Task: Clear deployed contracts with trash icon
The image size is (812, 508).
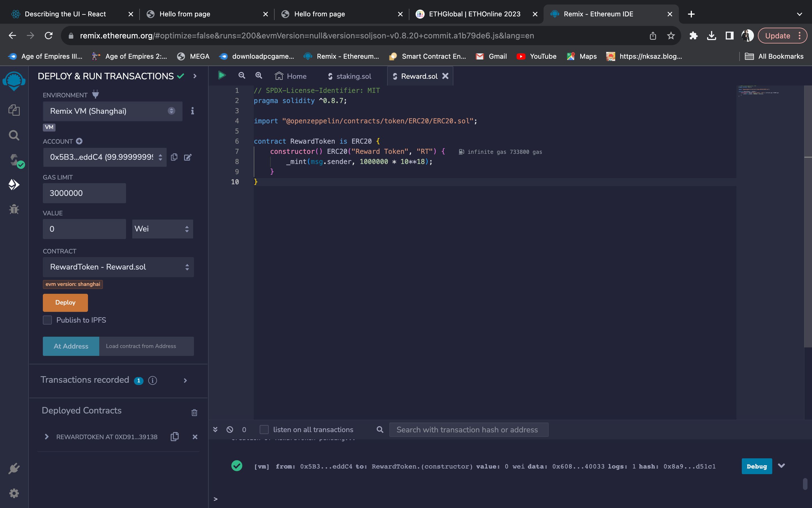Action: 194,412
